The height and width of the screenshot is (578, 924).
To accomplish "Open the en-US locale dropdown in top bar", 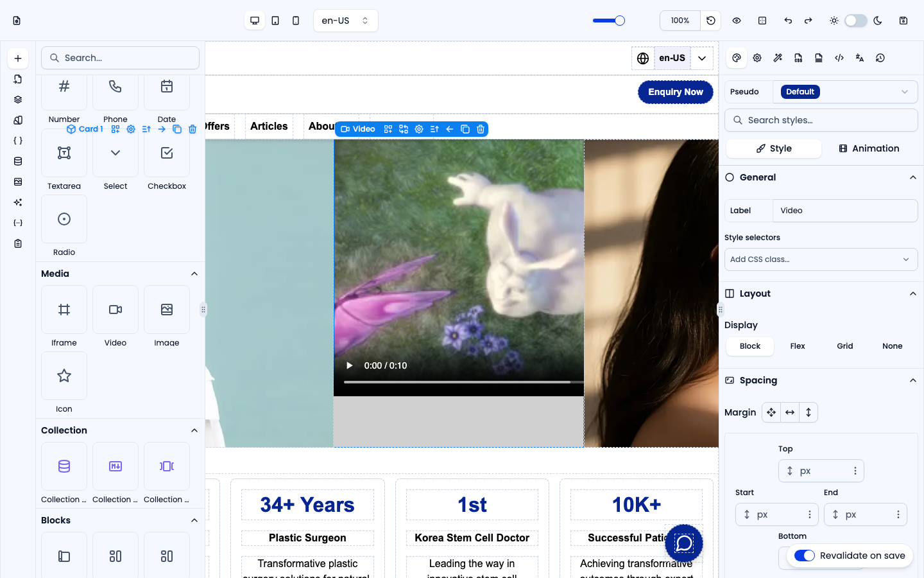I will [346, 21].
